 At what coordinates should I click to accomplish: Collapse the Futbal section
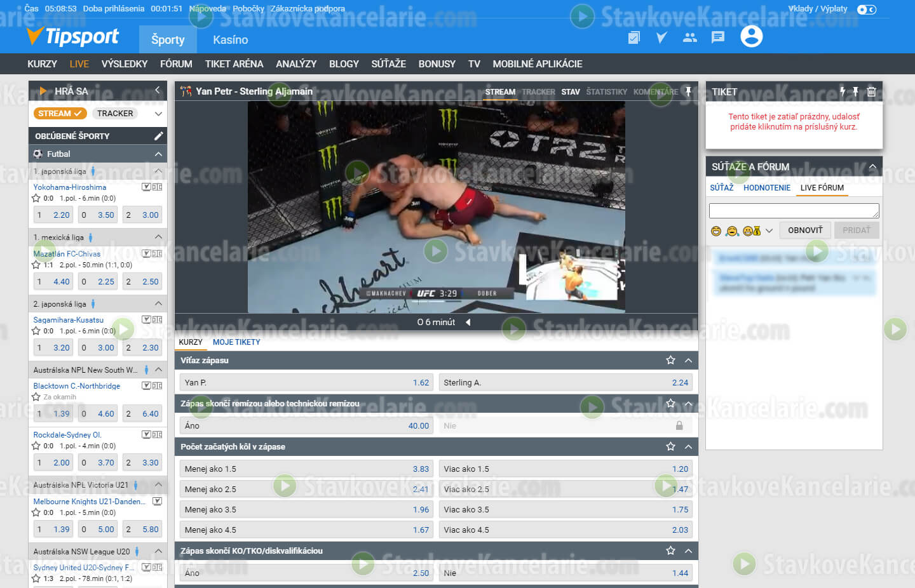158,154
